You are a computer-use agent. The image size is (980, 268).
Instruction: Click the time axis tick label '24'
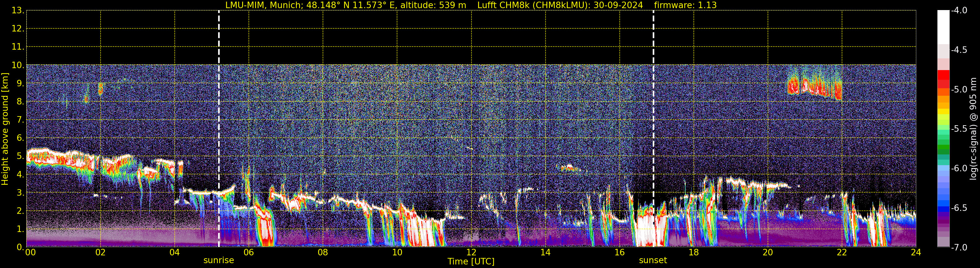coord(916,252)
